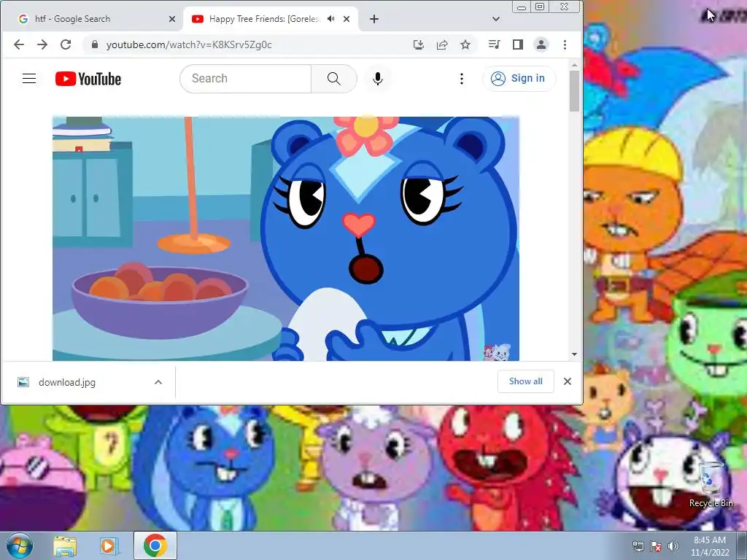The width and height of the screenshot is (747, 560).
Task: Open the Chrome profile avatar
Action: tap(541, 44)
